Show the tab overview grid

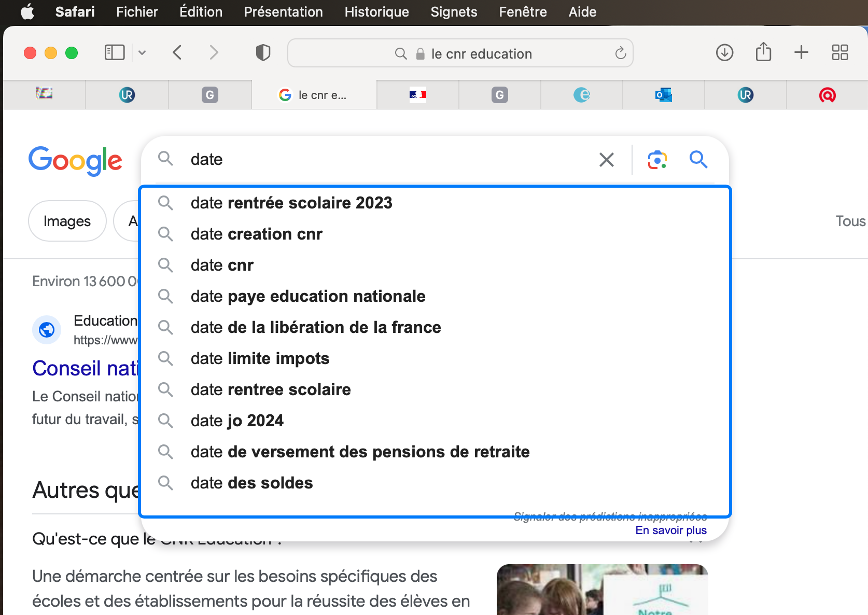839,52
